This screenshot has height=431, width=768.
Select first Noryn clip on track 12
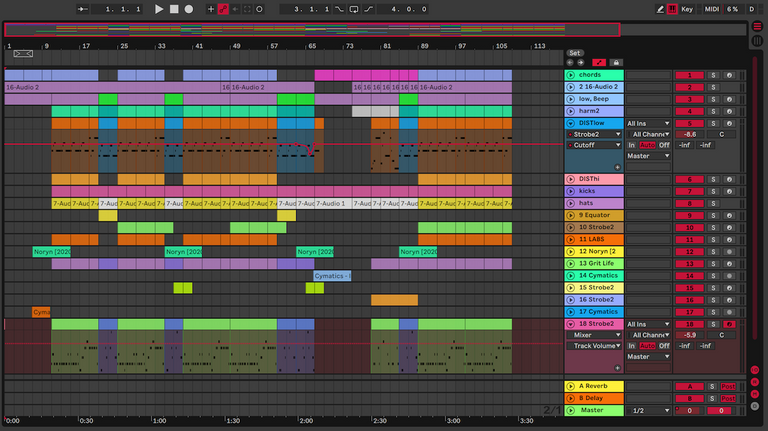[51, 252]
